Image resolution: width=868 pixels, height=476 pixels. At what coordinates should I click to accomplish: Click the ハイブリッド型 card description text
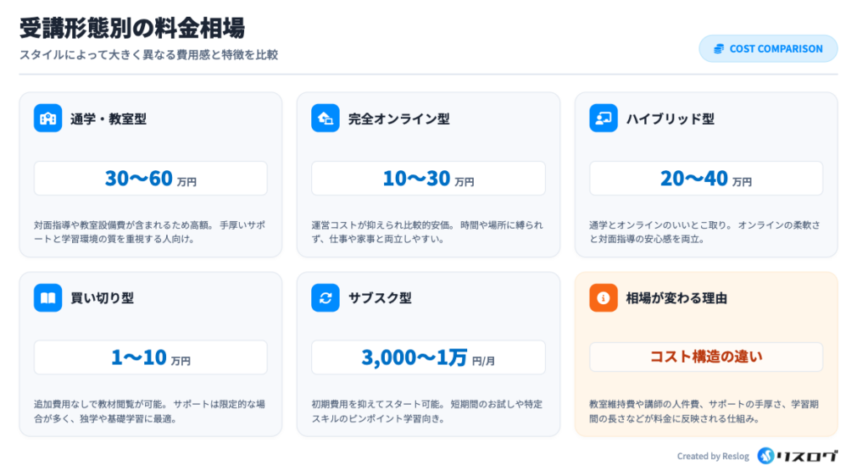(704, 232)
